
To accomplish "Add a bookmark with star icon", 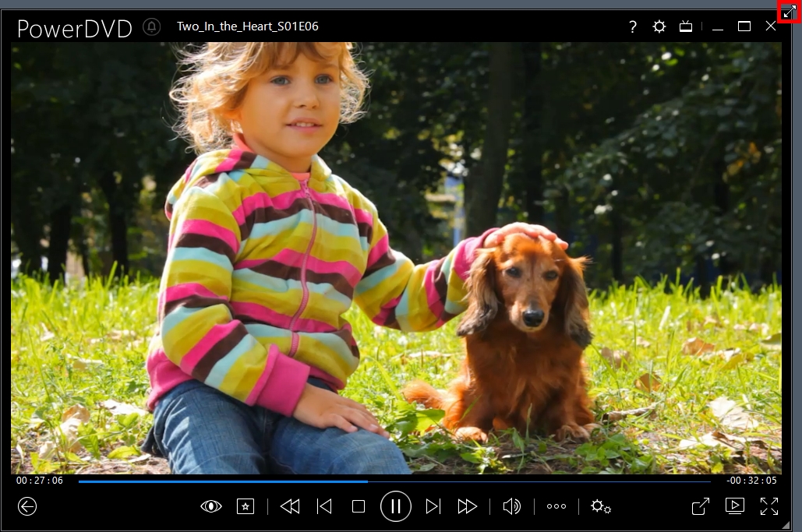I will (246, 506).
